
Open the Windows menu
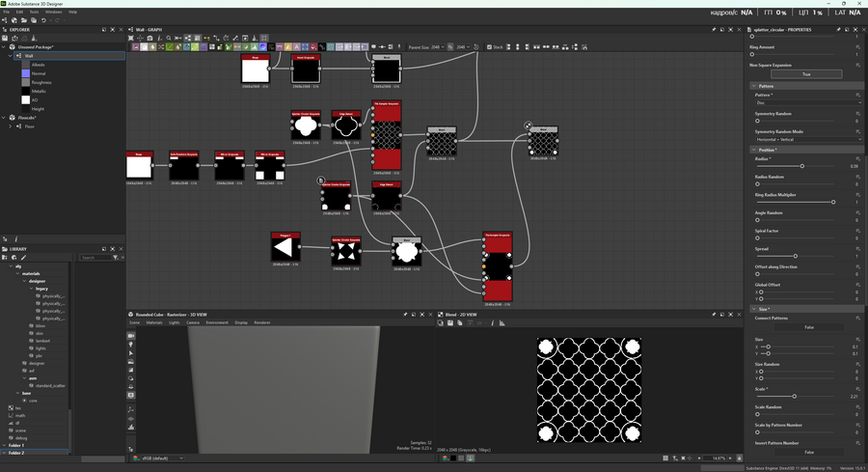tap(53, 12)
